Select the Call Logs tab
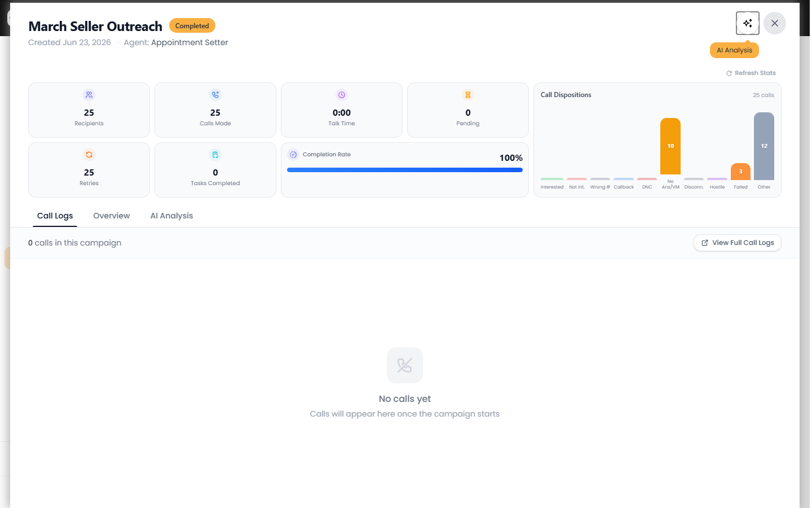Image resolution: width=812 pixels, height=508 pixels. point(55,216)
